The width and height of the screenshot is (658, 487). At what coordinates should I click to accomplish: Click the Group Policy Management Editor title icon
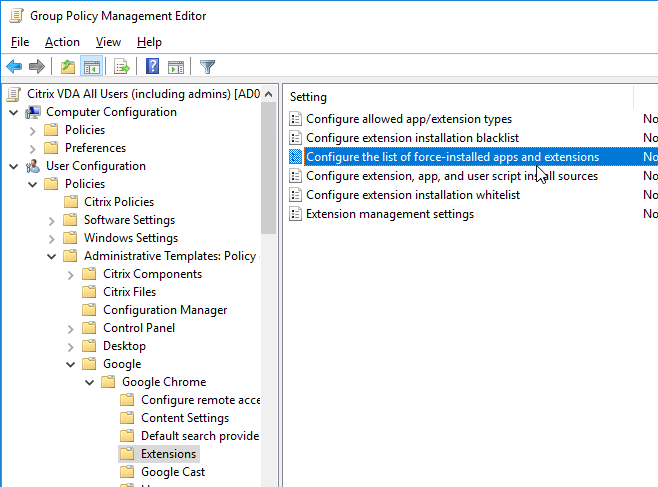coord(16,16)
